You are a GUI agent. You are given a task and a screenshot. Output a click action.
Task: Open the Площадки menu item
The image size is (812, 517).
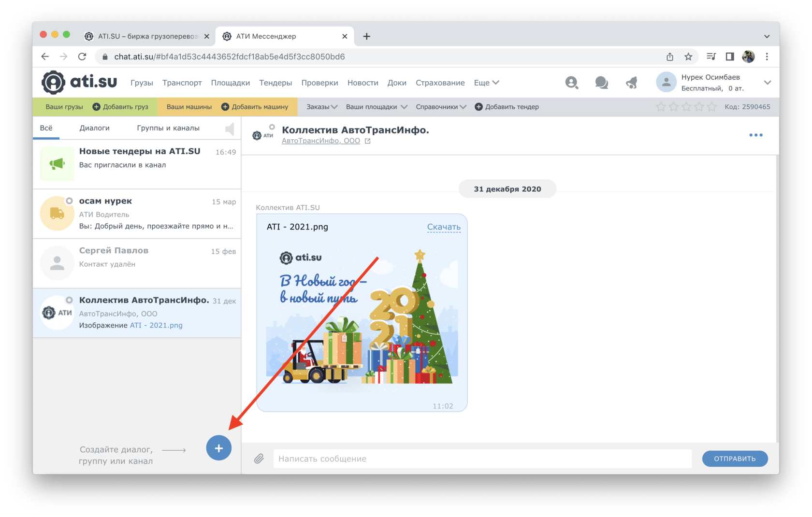(230, 83)
